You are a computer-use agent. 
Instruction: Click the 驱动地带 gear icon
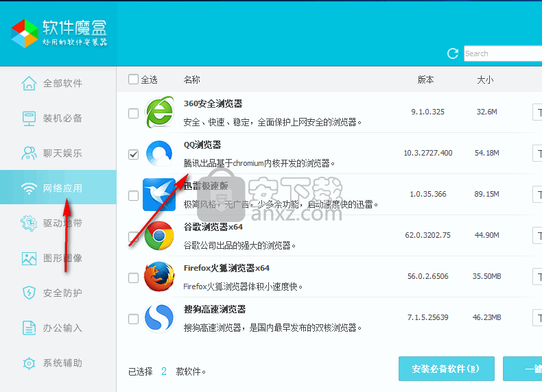point(29,223)
